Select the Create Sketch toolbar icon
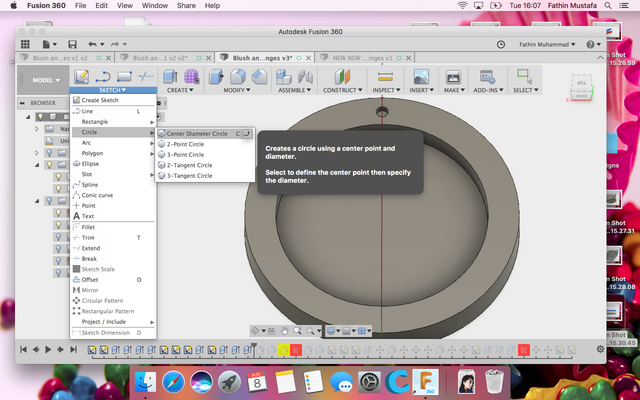640x400 pixels. (x=81, y=76)
